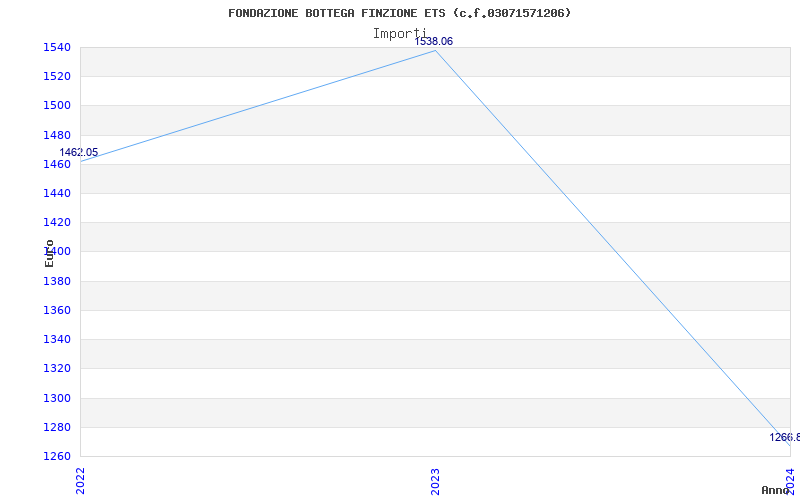Viewport: 800px width, 500px height.
Task: Click the 2024 x-axis label
Action: (x=790, y=481)
